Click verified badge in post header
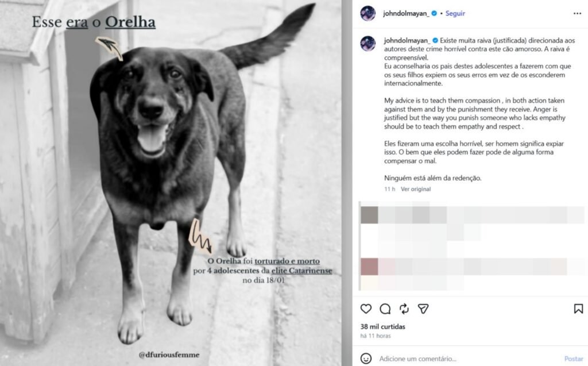588x366 pixels. 434,13
